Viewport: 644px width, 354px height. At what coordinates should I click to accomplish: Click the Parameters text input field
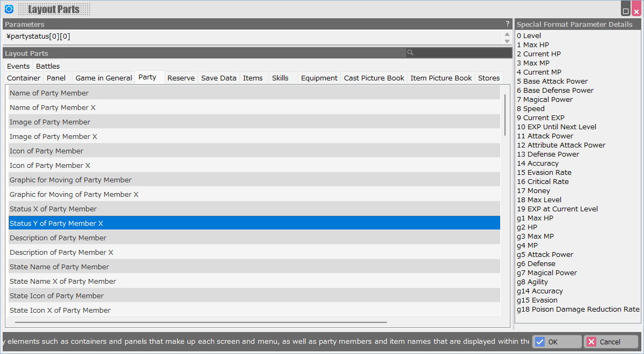point(252,36)
